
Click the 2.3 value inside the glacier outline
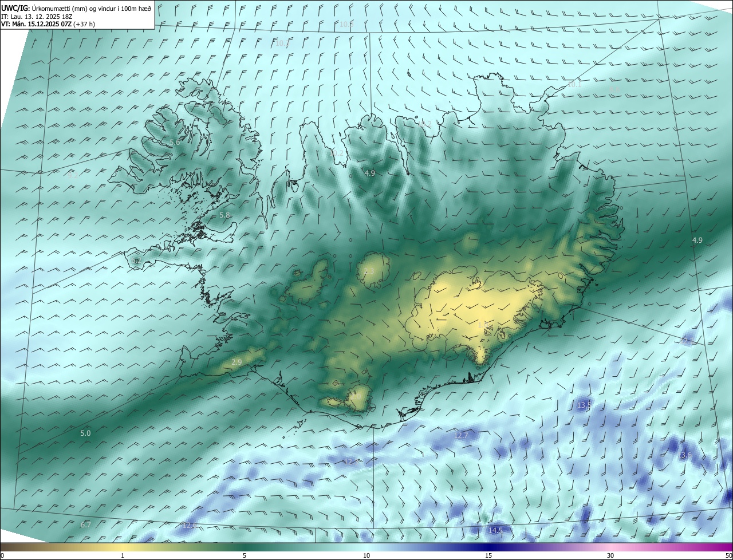click(369, 271)
